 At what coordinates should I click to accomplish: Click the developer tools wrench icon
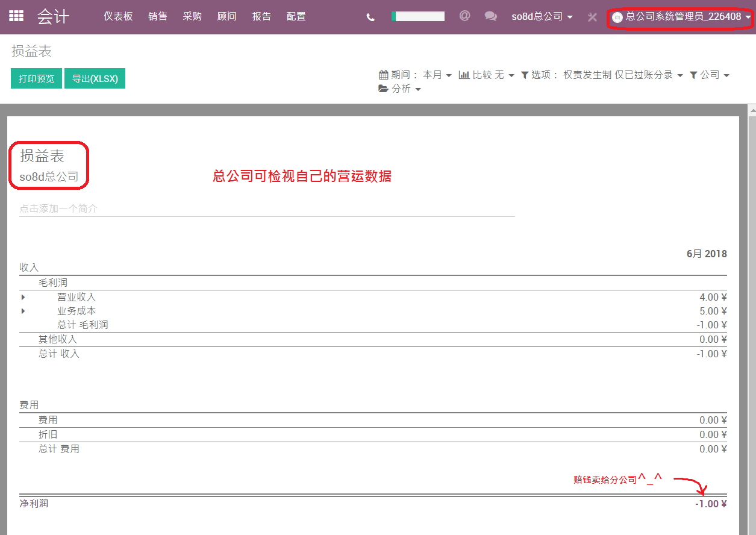click(592, 17)
